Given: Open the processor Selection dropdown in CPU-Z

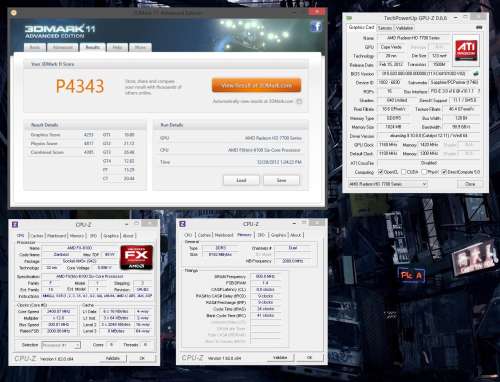Looking at the screenshot, I should pyautogui.click(x=61, y=345).
